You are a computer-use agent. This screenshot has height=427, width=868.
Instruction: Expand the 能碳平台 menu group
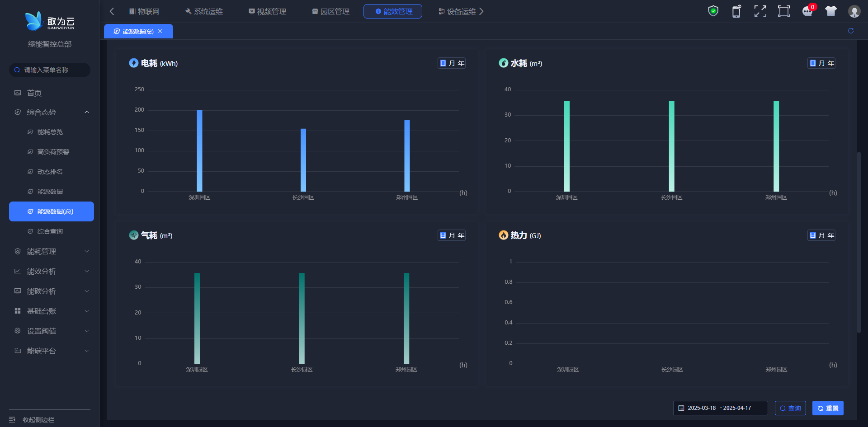(52, 351)
